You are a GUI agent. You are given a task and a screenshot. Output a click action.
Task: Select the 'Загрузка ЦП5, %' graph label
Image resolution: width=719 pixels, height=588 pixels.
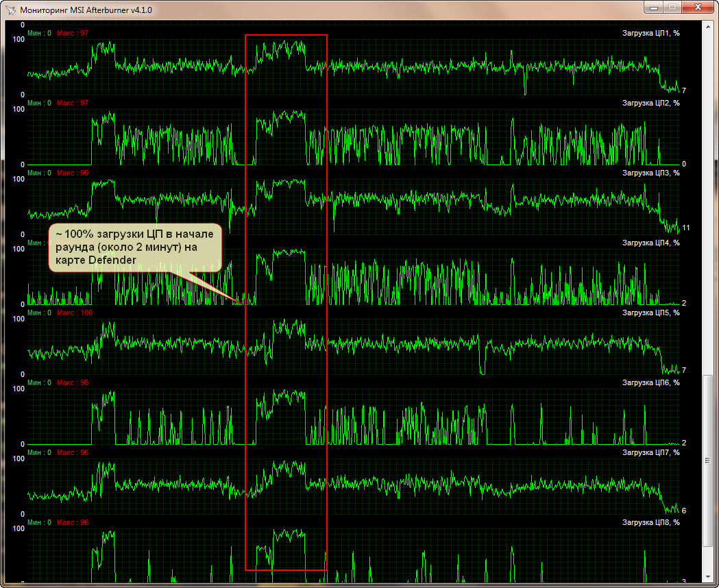(650, 313)
